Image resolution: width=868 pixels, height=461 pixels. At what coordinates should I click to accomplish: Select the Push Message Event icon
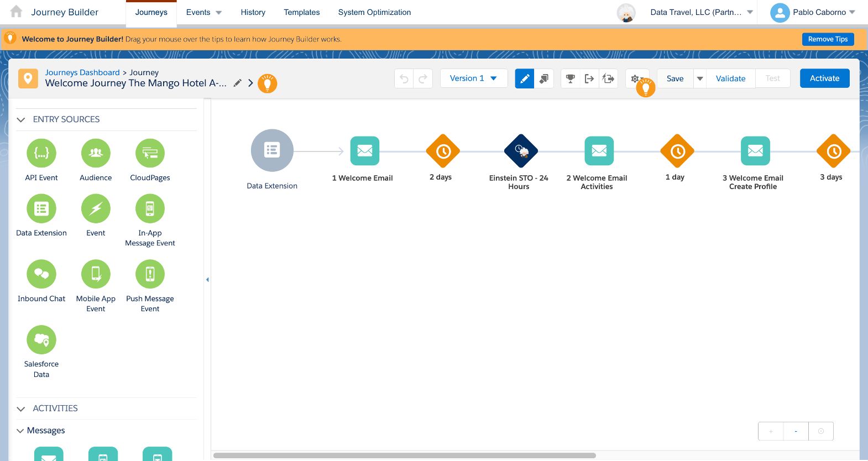click(150, 274)
